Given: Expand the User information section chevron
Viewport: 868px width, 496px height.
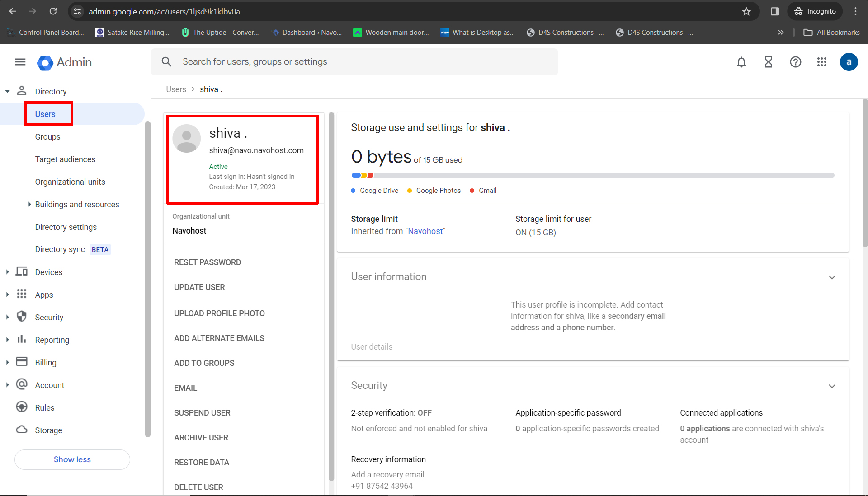Looking at the screenshot, I should [832, 277].
